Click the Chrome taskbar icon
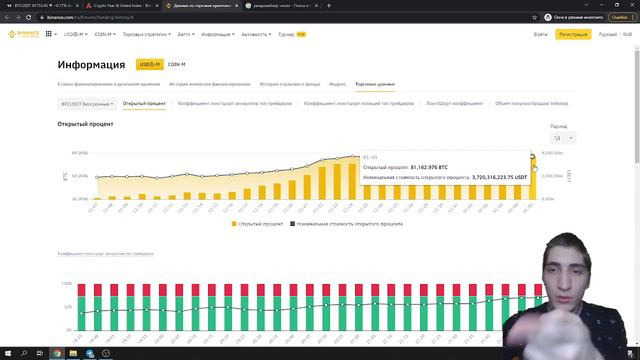 57,353
